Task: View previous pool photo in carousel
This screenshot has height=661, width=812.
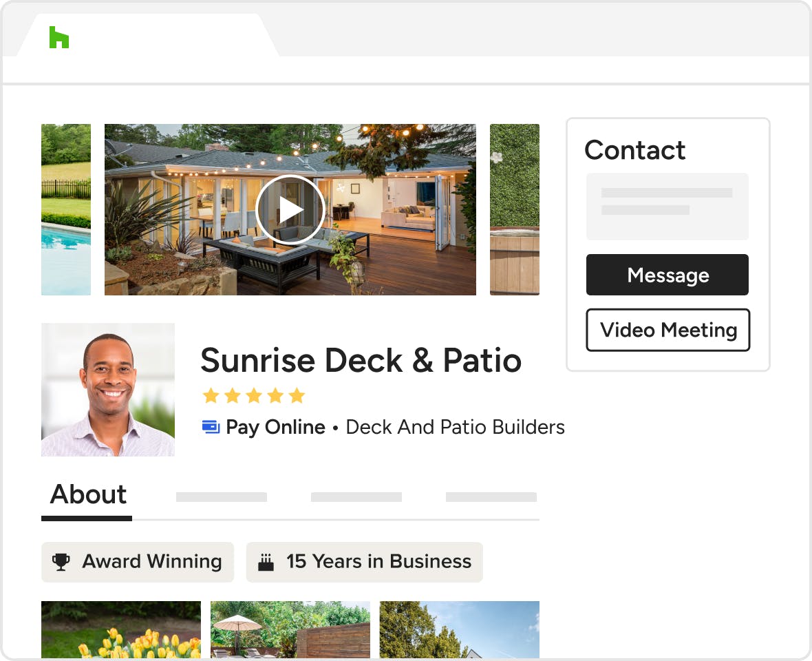Action: 66,209
